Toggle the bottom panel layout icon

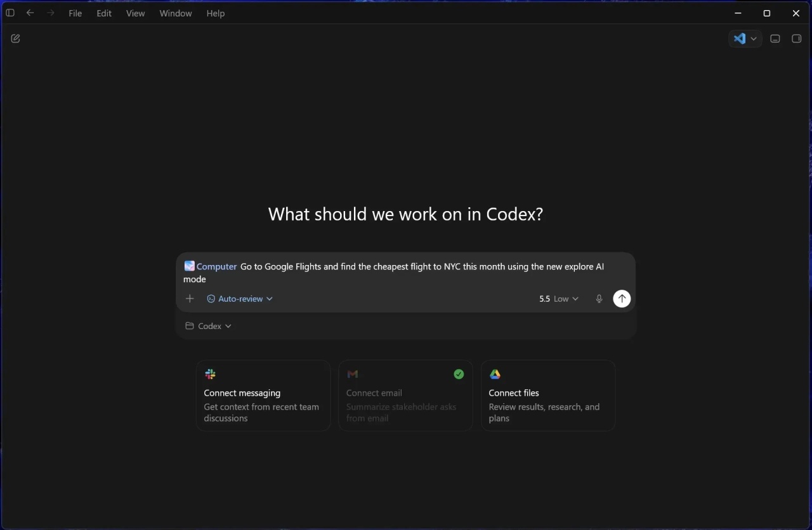[x=775, y=39]
